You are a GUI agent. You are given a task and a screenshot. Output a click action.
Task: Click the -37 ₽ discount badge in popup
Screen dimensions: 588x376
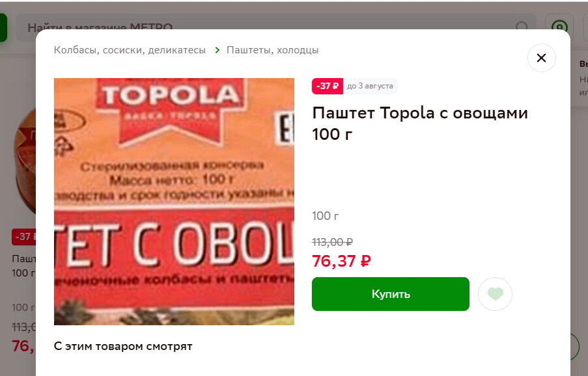point(328,86)
